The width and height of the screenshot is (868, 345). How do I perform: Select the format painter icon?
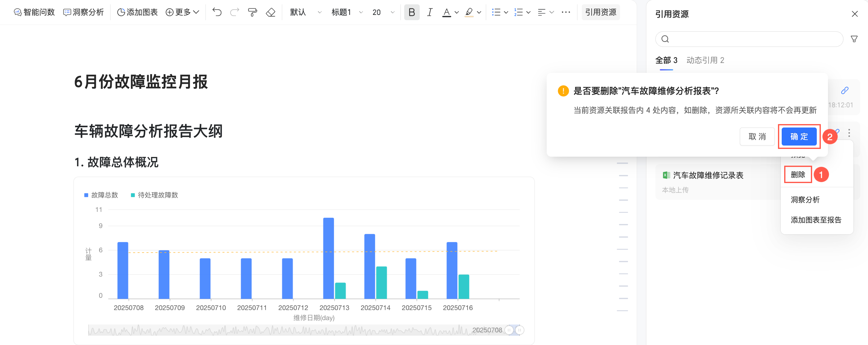click(x=252, y=12)
